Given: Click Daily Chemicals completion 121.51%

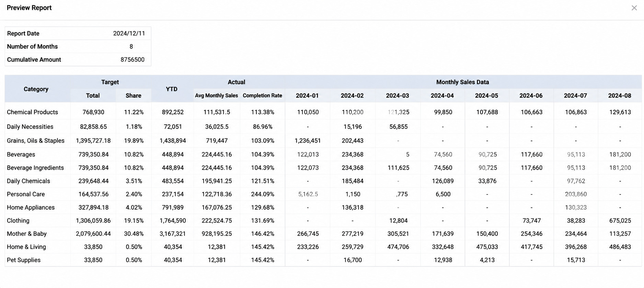Looking at the screenshot, I should [x=263, y=181].
